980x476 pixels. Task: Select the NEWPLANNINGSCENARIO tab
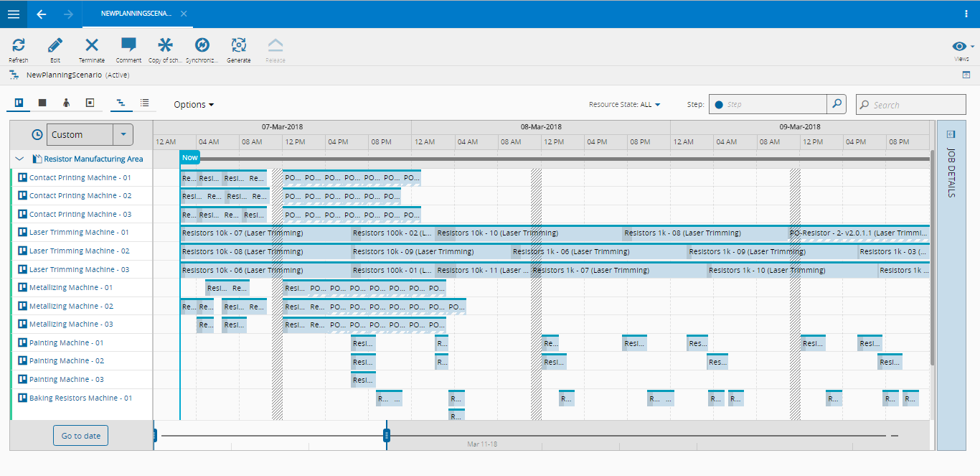coord(136,14)
